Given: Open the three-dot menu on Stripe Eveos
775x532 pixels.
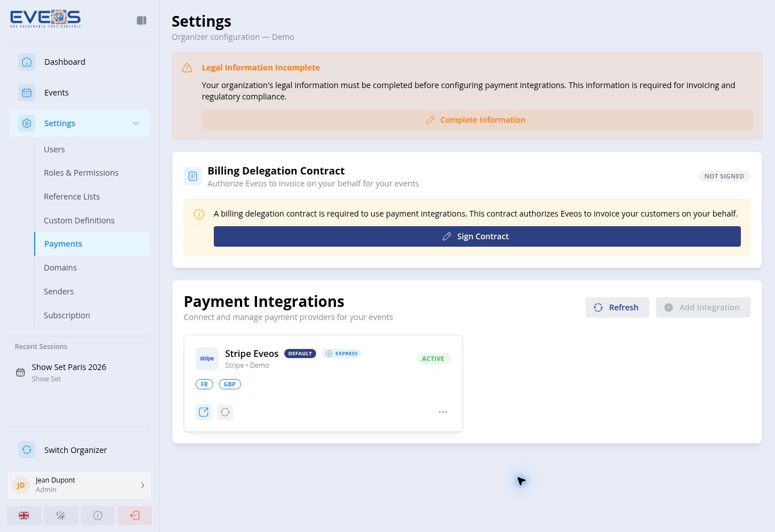Looking at the screenshot, I should click(x=443, y=412).
